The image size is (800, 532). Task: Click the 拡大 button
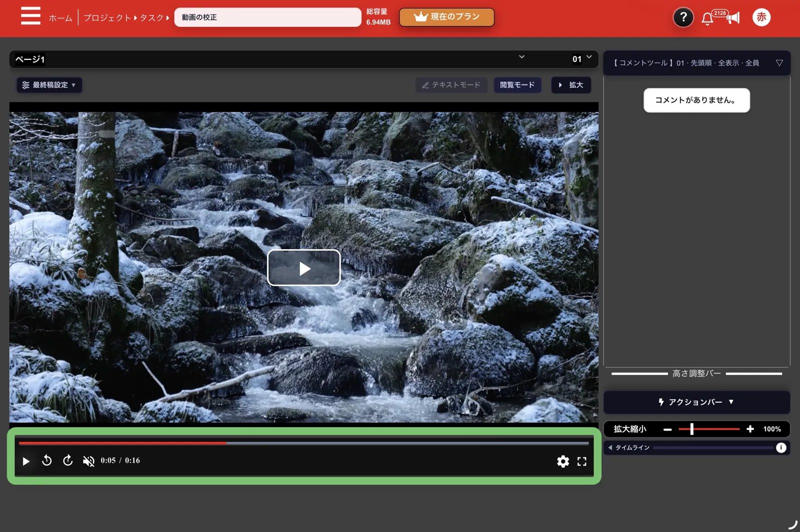coord(571,85)
